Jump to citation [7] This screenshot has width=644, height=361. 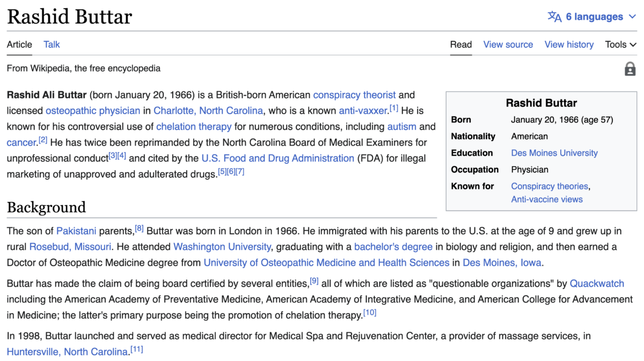point(240,171)
